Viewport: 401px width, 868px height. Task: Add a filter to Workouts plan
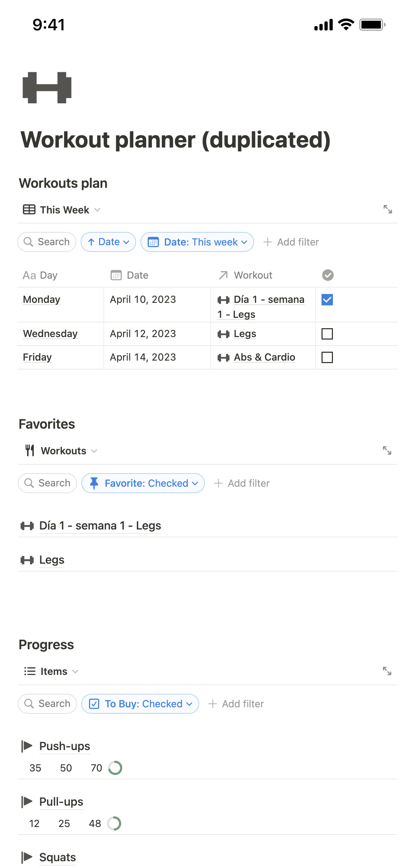click(291, 242)
